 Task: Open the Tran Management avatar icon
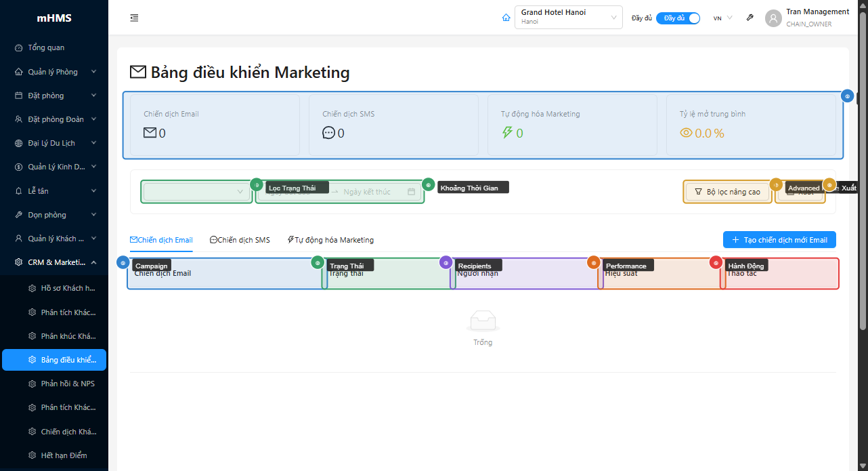point(773,18)
